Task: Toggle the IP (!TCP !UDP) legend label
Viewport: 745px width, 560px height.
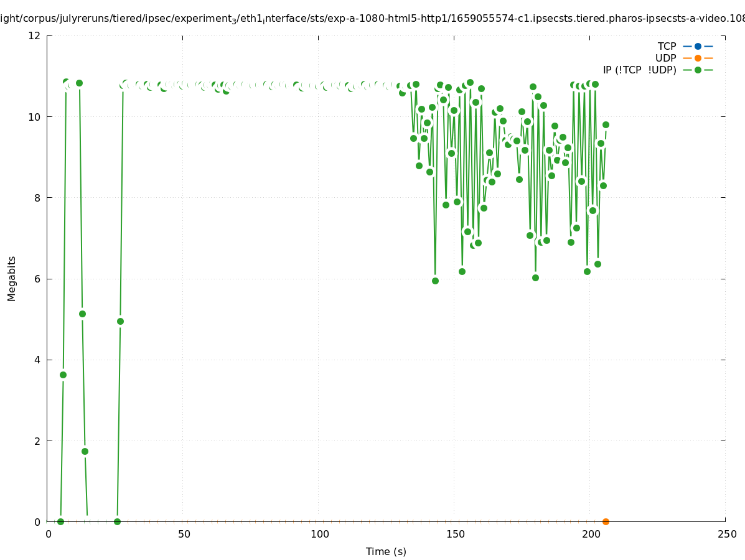Action: pos(639,70)
